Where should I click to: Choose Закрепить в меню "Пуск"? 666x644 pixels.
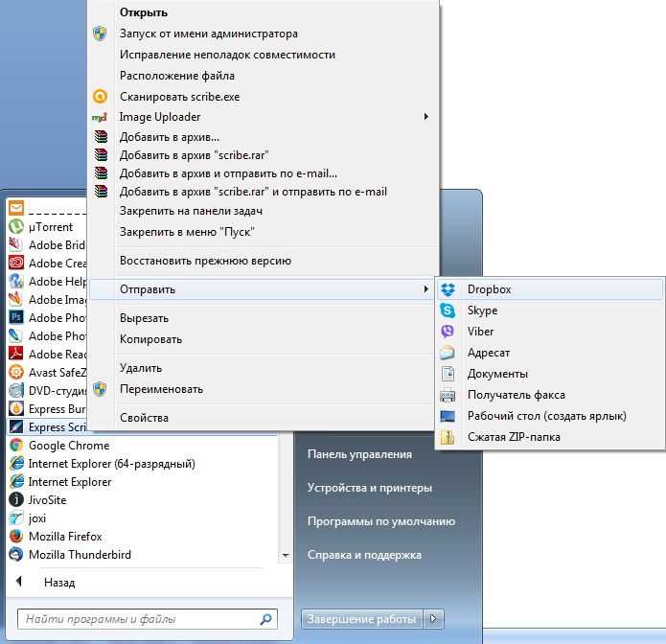click(x=187, y=232)
